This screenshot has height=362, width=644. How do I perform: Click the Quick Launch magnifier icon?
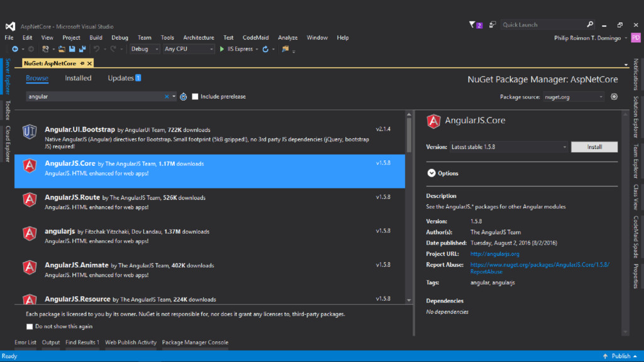[x=590, y=25]
